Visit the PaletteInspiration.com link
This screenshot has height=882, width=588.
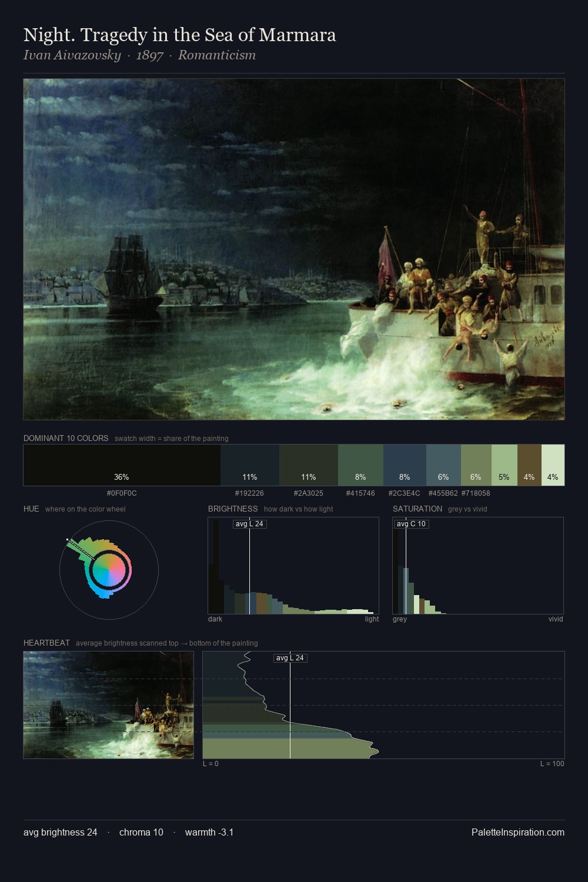point(518,833)
